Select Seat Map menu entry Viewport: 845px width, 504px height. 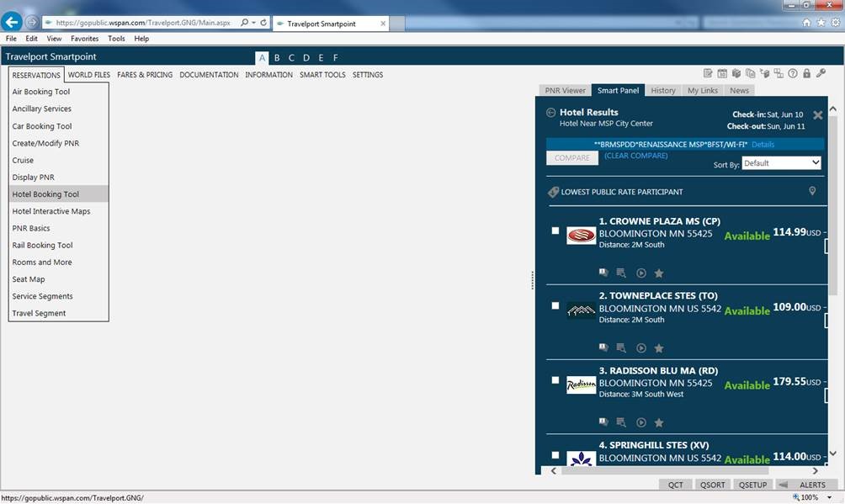click(x=59, y=279)
